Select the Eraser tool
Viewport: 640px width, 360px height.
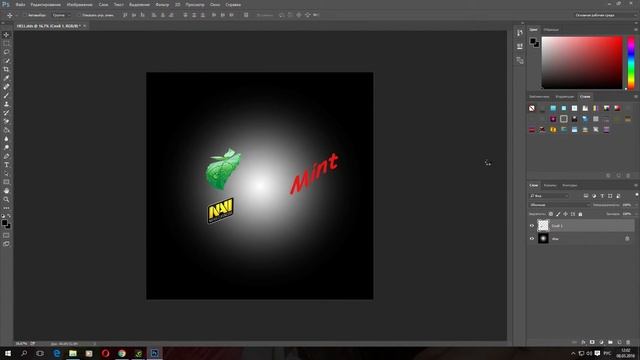tap(6, 121)
